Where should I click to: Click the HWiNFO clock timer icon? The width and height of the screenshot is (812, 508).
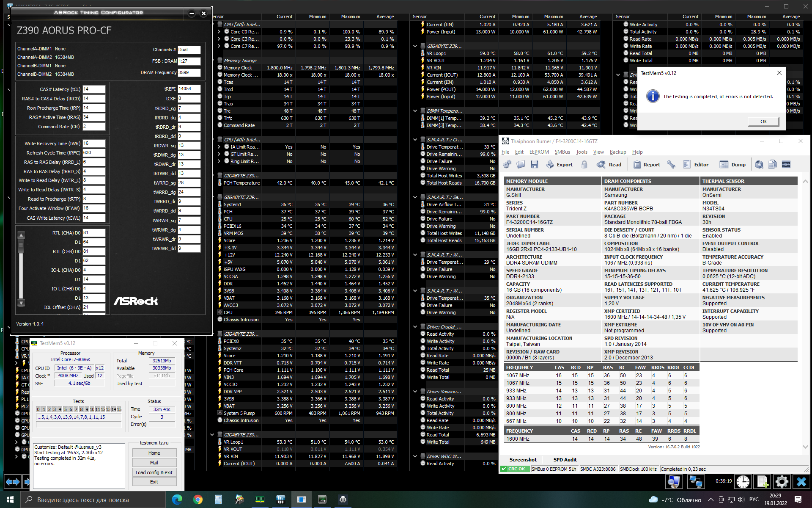[x=743, y=481]
